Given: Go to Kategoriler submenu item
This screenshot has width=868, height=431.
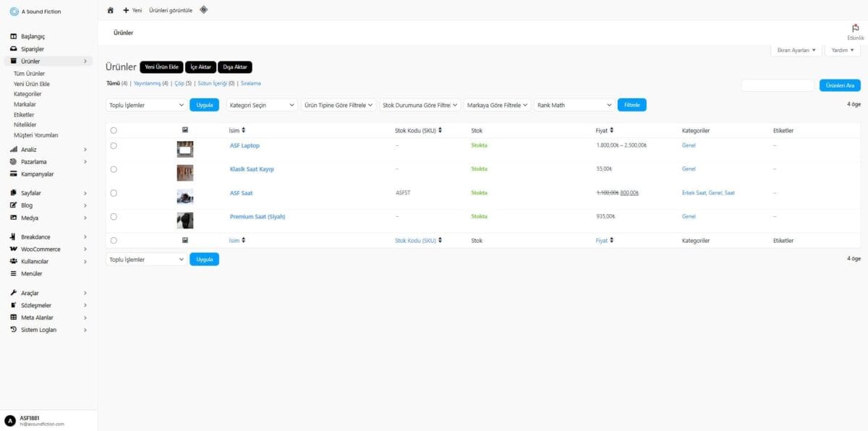Looking at the screenshot, I should click(x=27, y=94).
